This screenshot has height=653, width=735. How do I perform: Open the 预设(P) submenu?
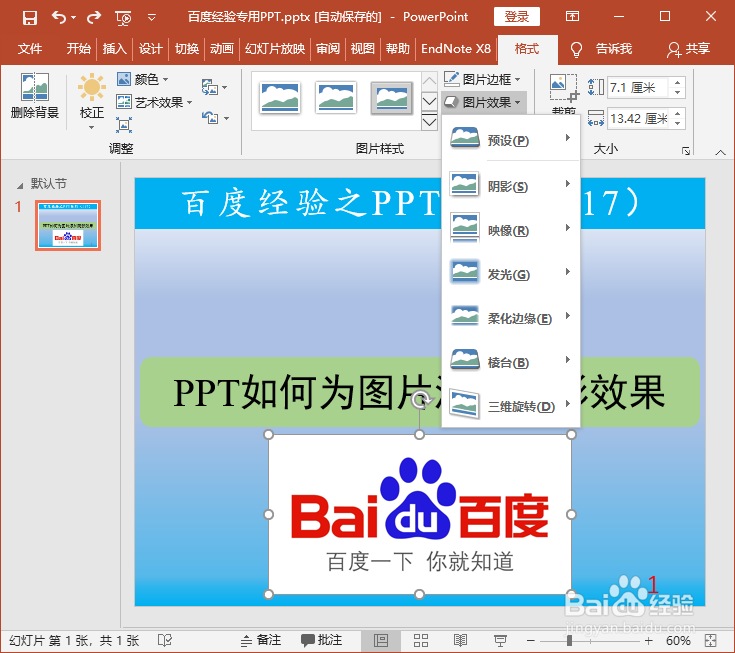click(x=511, y=139)
